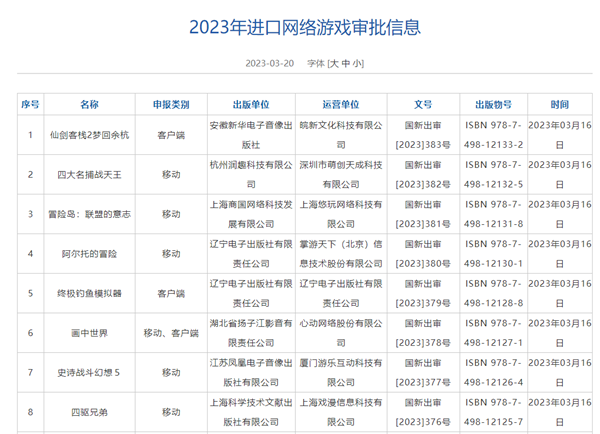The width and height of the screenshot is (600, 434).
Task: Select the game name 仙剑客栈2梦回余杭
Action: (89, 134)
